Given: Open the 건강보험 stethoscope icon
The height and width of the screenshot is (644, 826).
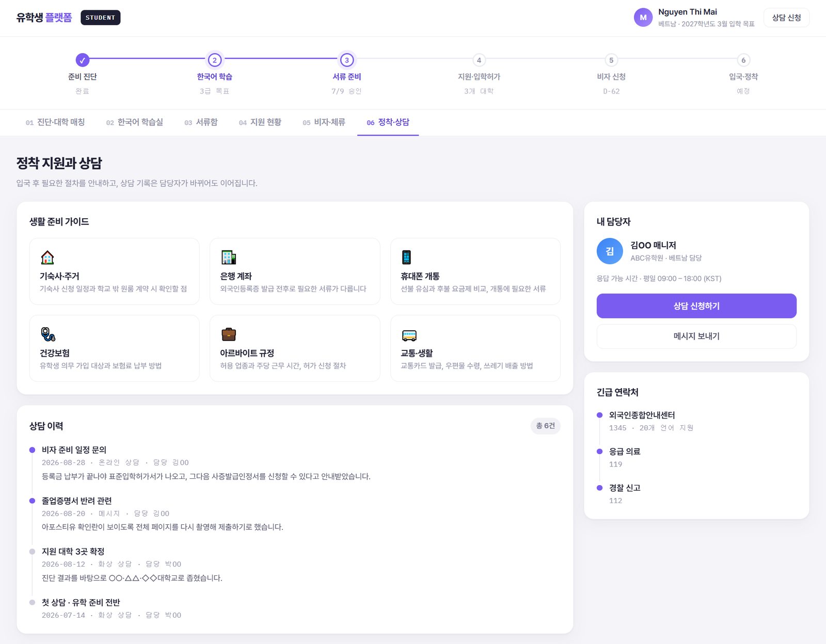Looking at the screenshot, I should point(48,334).
